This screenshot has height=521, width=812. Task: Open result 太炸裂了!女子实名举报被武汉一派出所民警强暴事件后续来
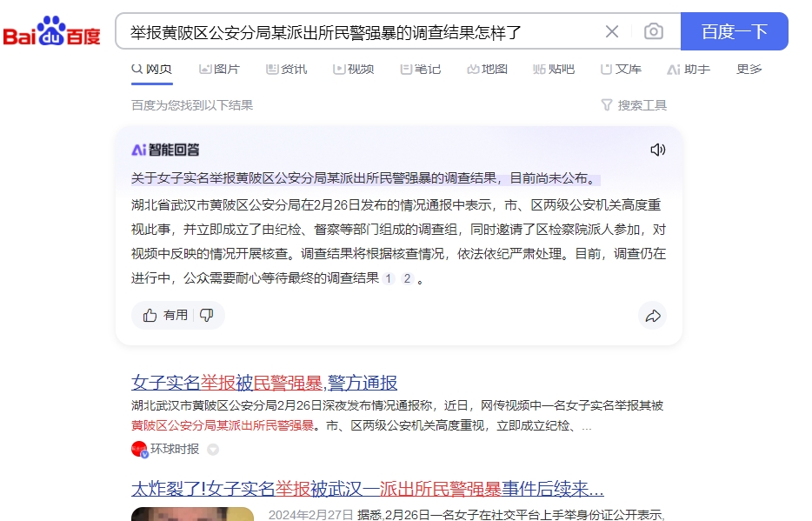pos(368,488)
